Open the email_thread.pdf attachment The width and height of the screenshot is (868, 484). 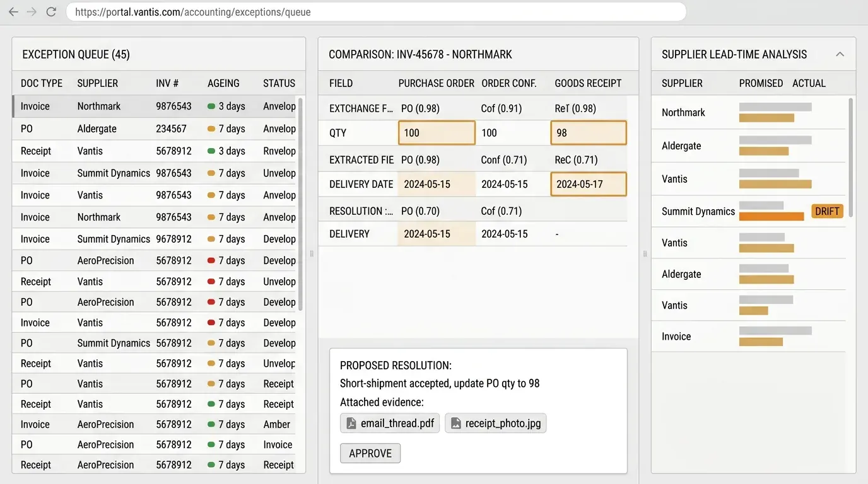(390, 423)
